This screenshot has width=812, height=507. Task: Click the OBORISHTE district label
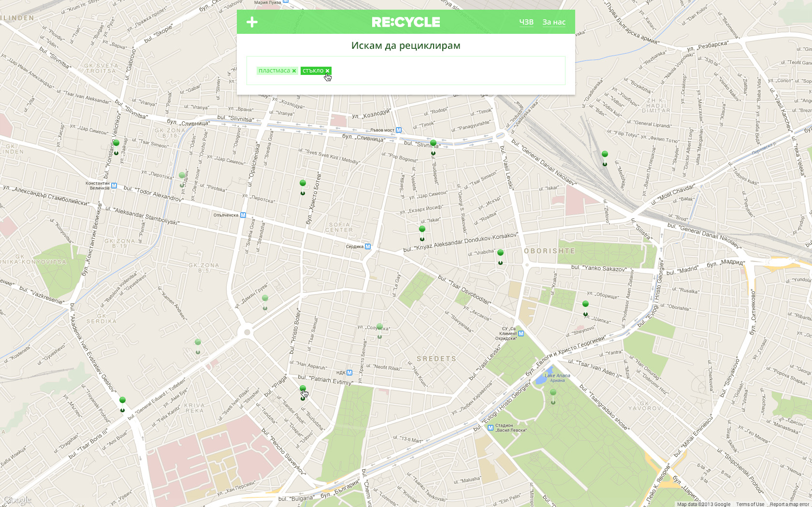(550, 251)
